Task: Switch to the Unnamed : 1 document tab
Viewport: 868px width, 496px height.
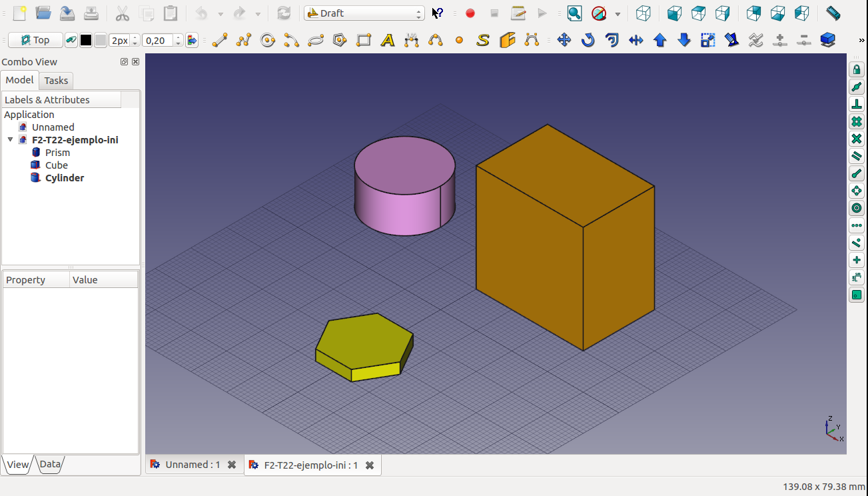Action: click(x=193, y=465)
